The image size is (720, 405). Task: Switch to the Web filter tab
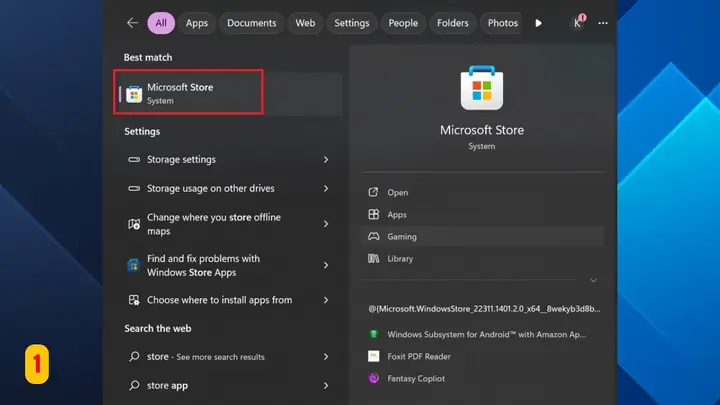pos(305,23)
